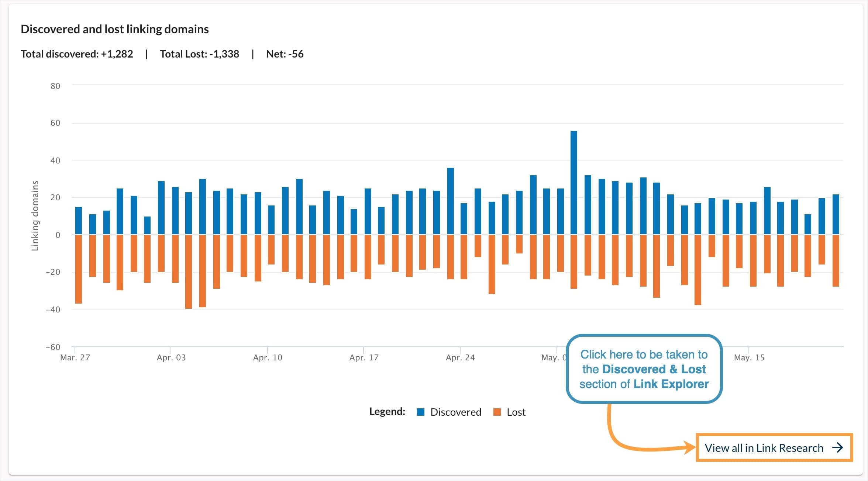The image size is (868, 481).
Task: Click the blue swatch next to Discovered
Action: [x=421, y=412]
